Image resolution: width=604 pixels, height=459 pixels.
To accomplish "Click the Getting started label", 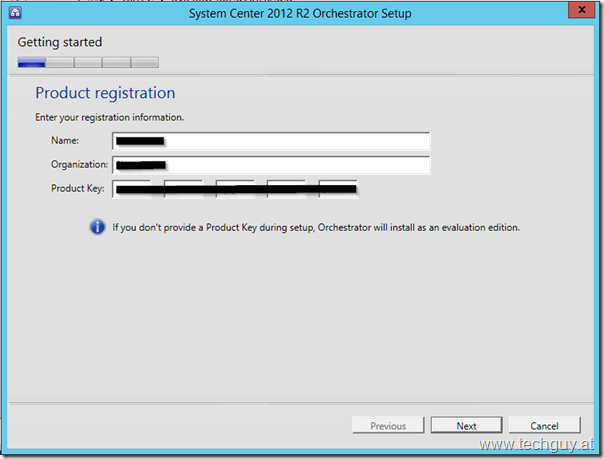I will point(60,42).
